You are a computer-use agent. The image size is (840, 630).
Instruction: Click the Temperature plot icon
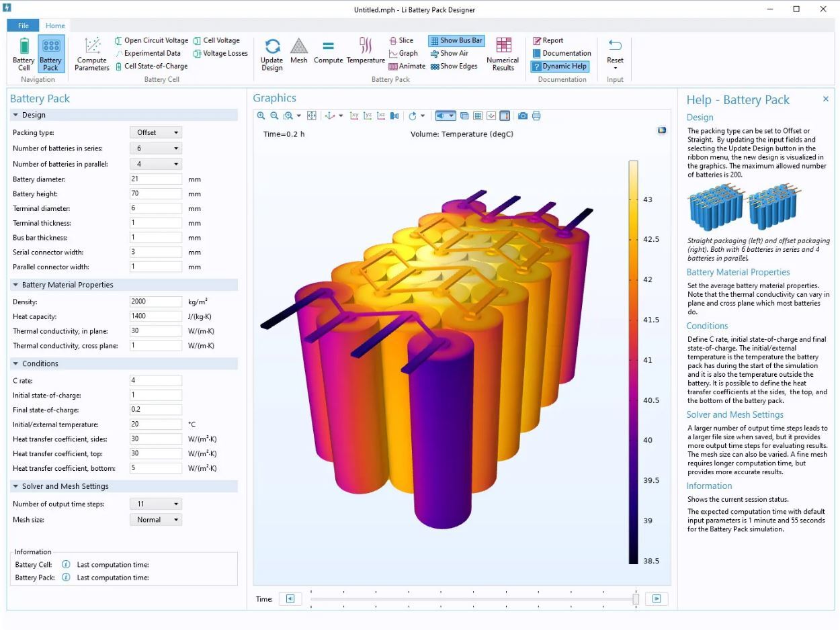[365, 53]
